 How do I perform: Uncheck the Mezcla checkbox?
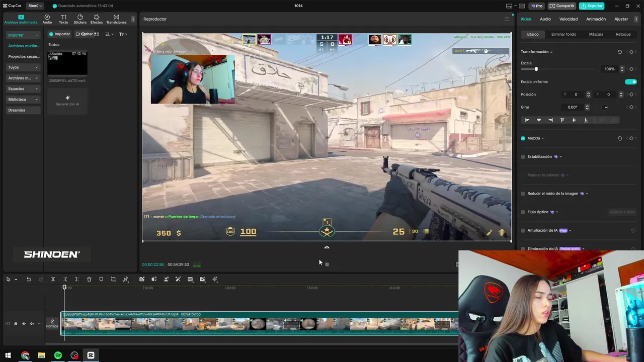(x=523, y=138)
